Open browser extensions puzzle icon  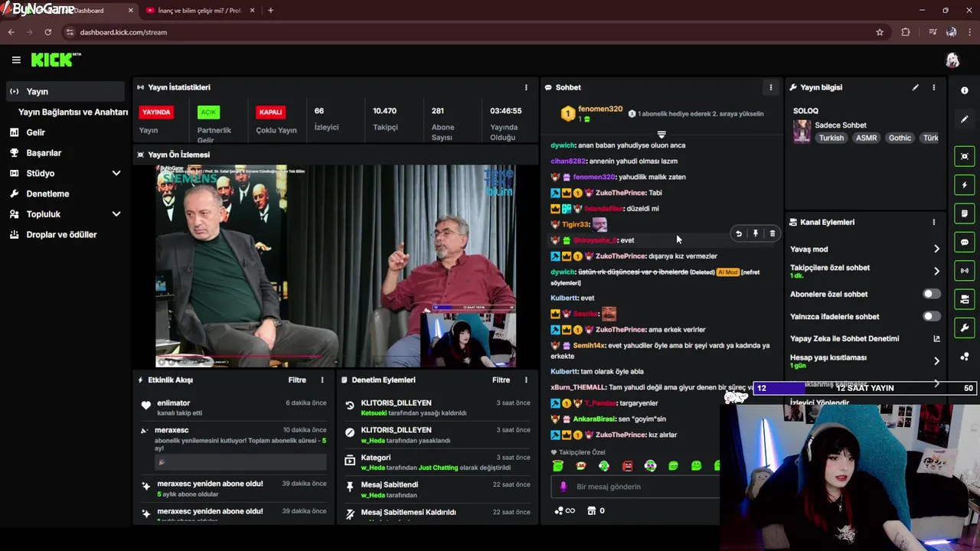pyautogui.click(x=906, y=32)
